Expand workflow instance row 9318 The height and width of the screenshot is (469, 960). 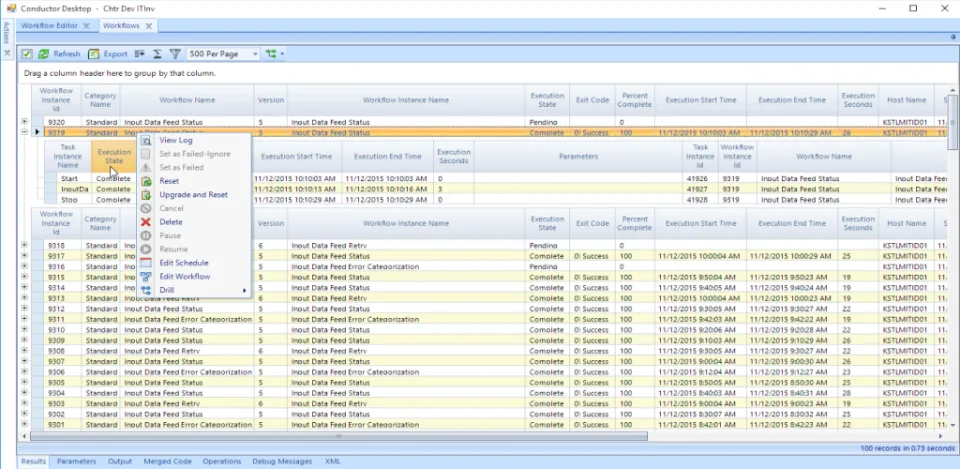tap(24, 244)
